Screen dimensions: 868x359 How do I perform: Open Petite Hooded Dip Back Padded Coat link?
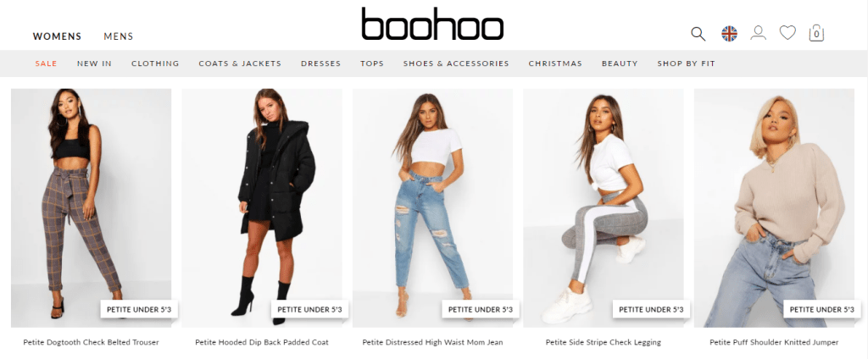pyautogui.click(x=262, y=342)
